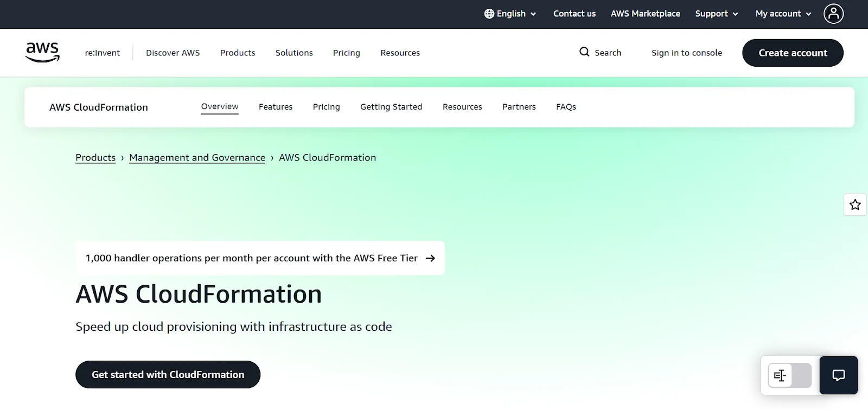Open the user profile avatar icon
The width and height of the screenshot is (868, 410).
[833, 14]
